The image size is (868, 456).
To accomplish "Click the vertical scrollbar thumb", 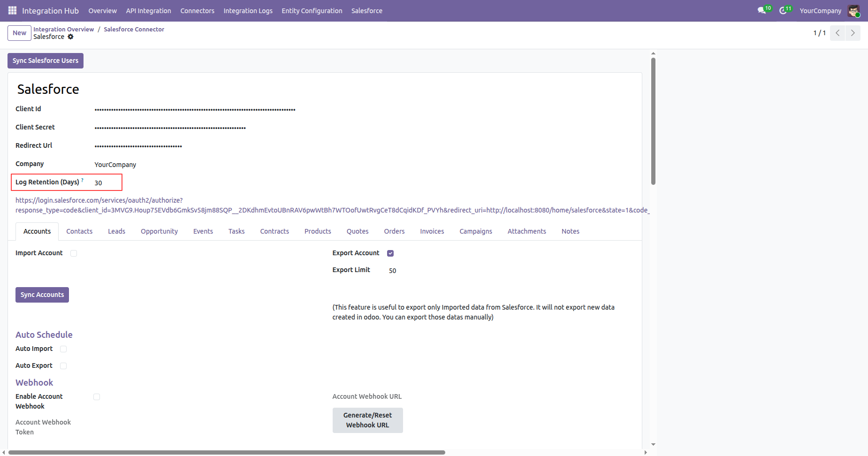I will pyautogui.click(x=653, y=121).
